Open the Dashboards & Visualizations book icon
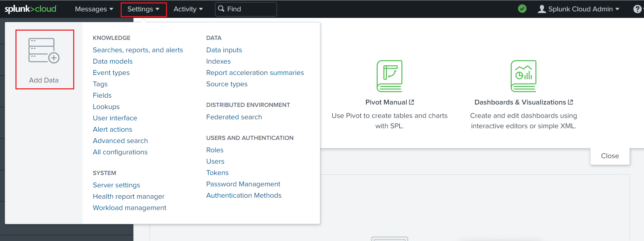 523,76
